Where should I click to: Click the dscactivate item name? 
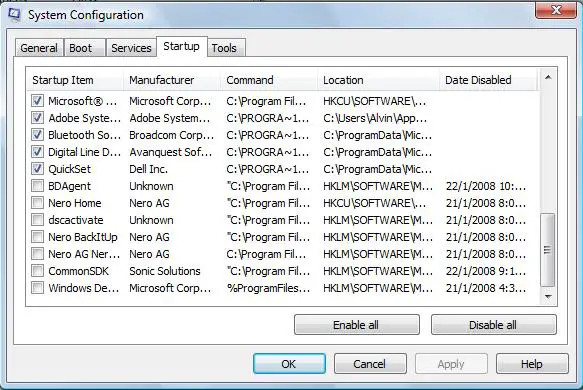(76, 220)
